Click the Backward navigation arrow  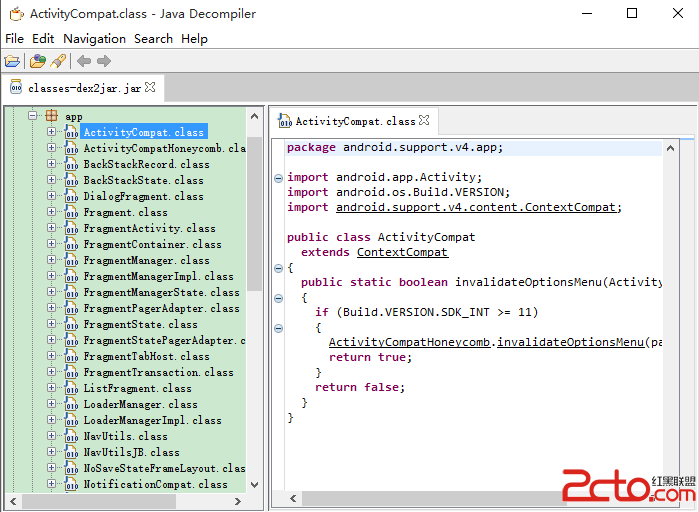coord(84,61)
